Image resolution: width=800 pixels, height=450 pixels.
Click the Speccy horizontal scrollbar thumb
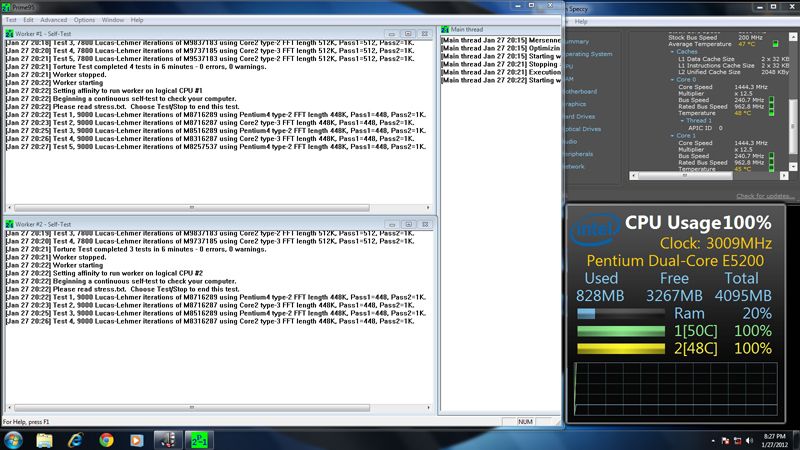pyautogui.click(x=685, y=176)
